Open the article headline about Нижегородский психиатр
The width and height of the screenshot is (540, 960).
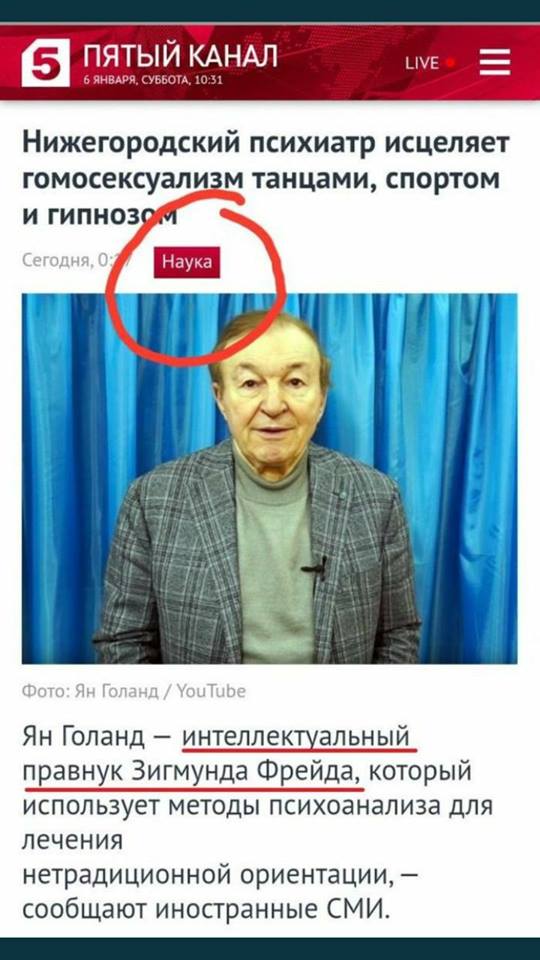click(266, 179)
